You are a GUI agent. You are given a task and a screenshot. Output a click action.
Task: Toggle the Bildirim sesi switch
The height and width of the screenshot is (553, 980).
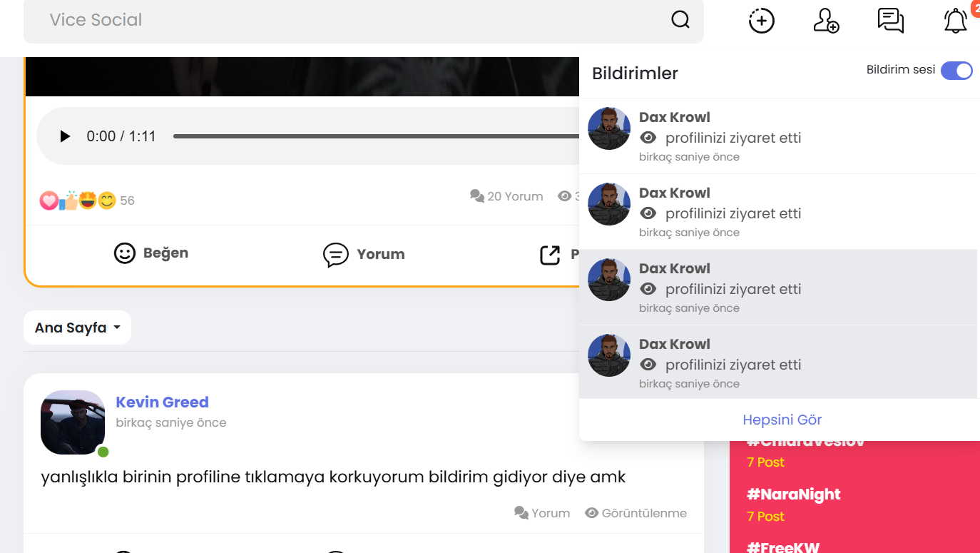point(956,71)
